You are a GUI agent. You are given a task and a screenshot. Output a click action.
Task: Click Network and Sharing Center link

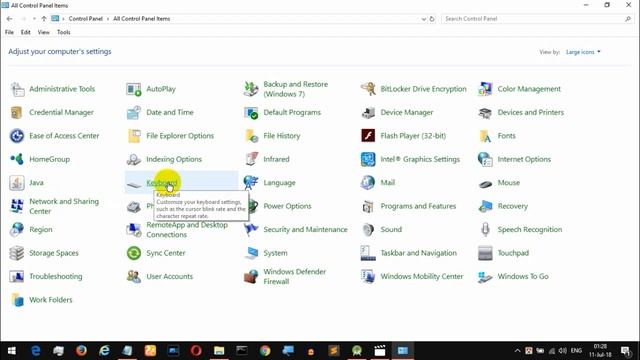click(64, 206)
